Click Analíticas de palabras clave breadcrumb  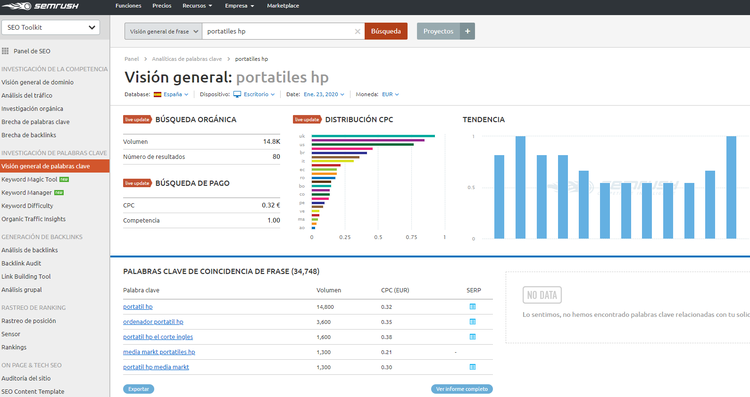click(x=187, y=59)
